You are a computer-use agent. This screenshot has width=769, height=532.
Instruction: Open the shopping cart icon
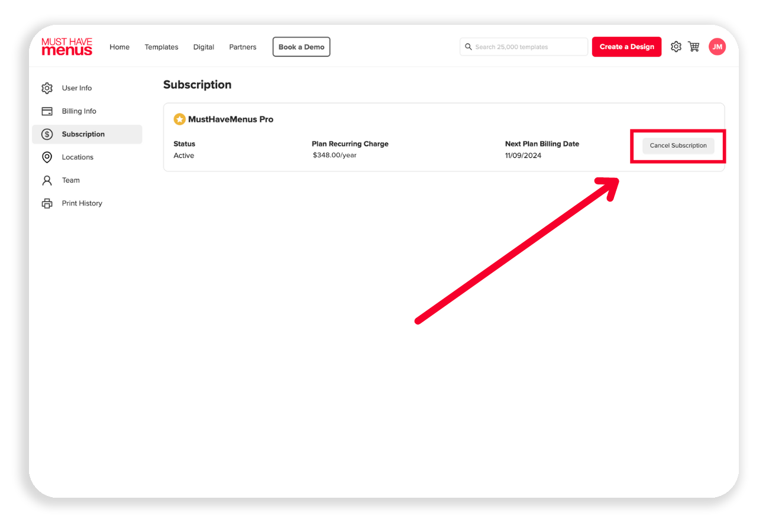click(694, 47)
